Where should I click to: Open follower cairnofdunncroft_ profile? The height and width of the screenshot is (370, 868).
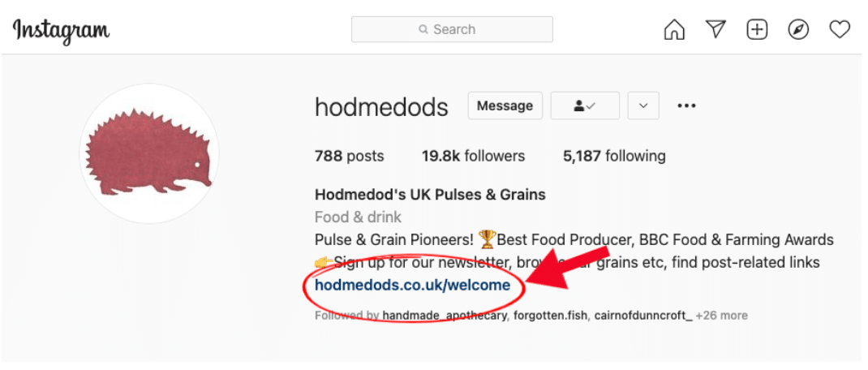coord(643,316)
